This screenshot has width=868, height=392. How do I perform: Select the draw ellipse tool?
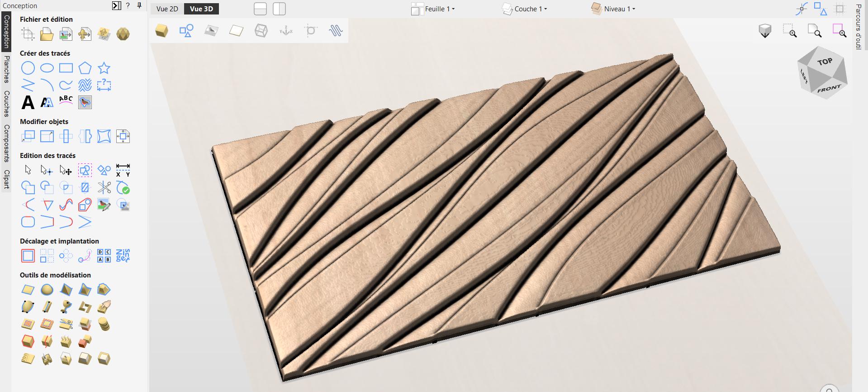coord(47,68)
